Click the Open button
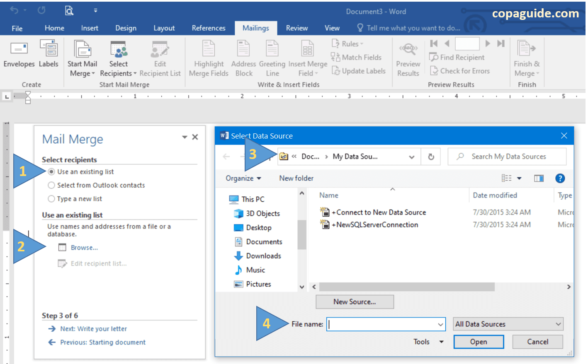588x364 pixels. click(x=479, y=342)
